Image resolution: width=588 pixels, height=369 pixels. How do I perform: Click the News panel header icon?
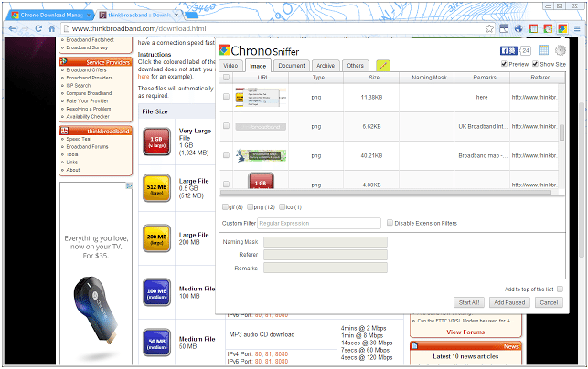[415, 346]
